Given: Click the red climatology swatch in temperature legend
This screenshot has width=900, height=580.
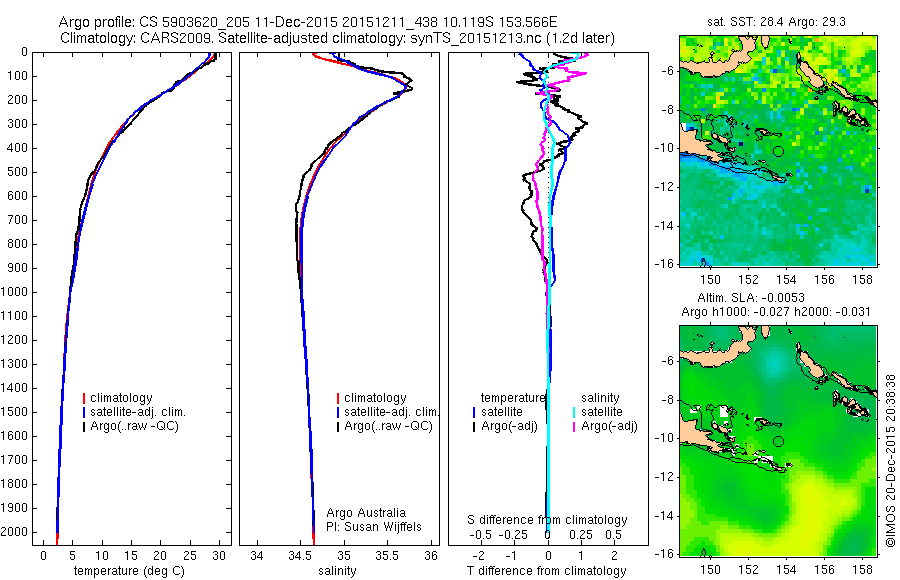Looking at the screenshot, I should pyautogui.click(x=84, y=398).
